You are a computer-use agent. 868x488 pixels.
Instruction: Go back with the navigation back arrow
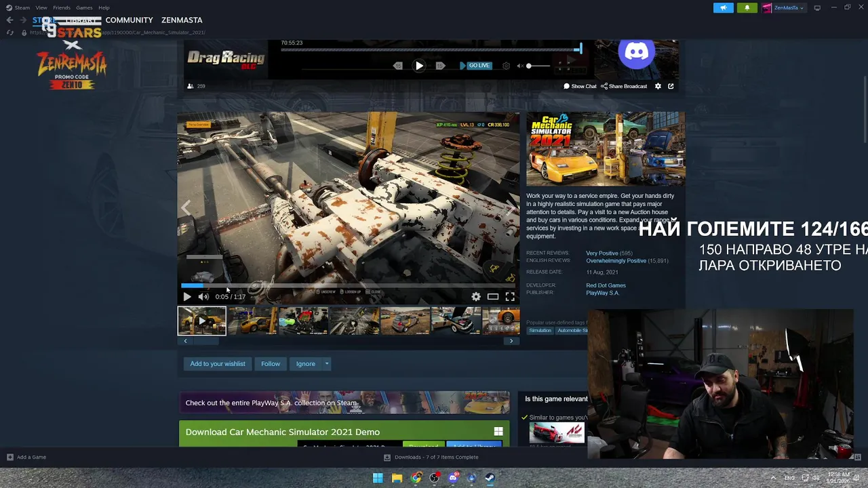point(9,20)
